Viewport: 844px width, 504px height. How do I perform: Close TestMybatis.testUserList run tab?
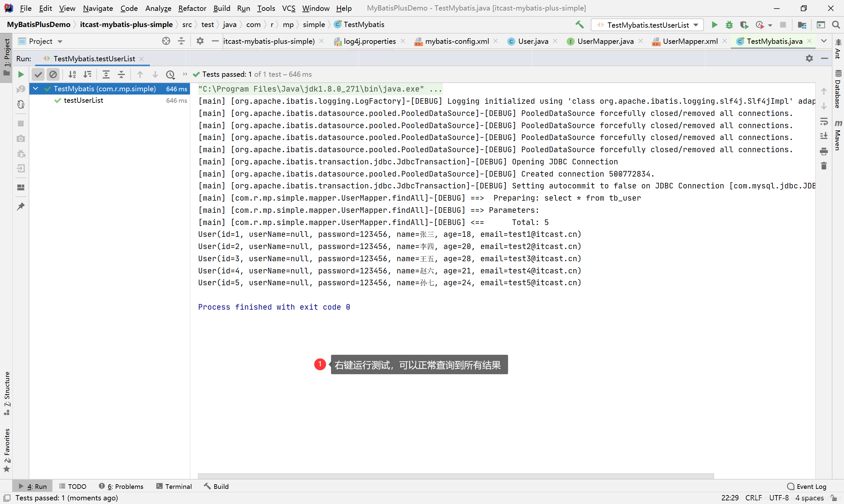pyautogui.click(x=141, y=59)
